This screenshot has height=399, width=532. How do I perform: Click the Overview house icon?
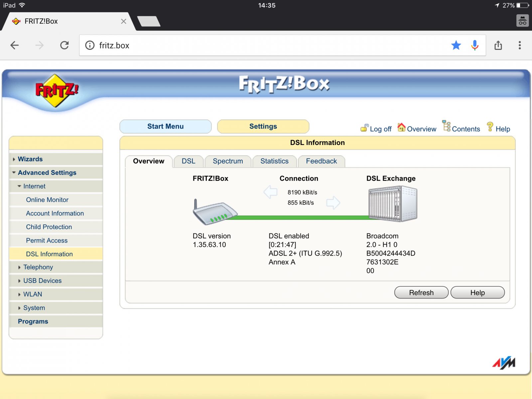pos(402,127)
